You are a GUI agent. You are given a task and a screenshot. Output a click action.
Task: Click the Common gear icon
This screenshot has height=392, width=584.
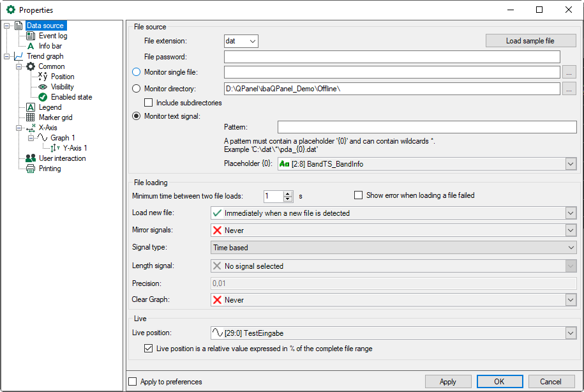[x=31, y=66]
